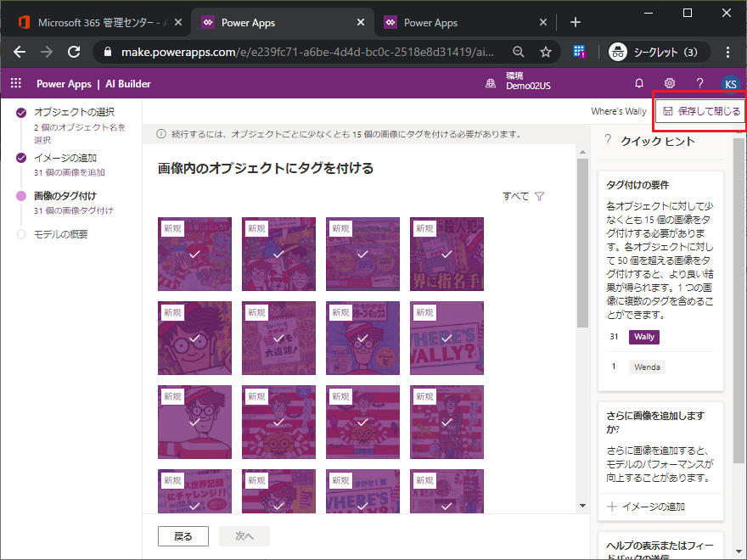Open the Wally face close-up thumbnail in second row

point(195,338)
